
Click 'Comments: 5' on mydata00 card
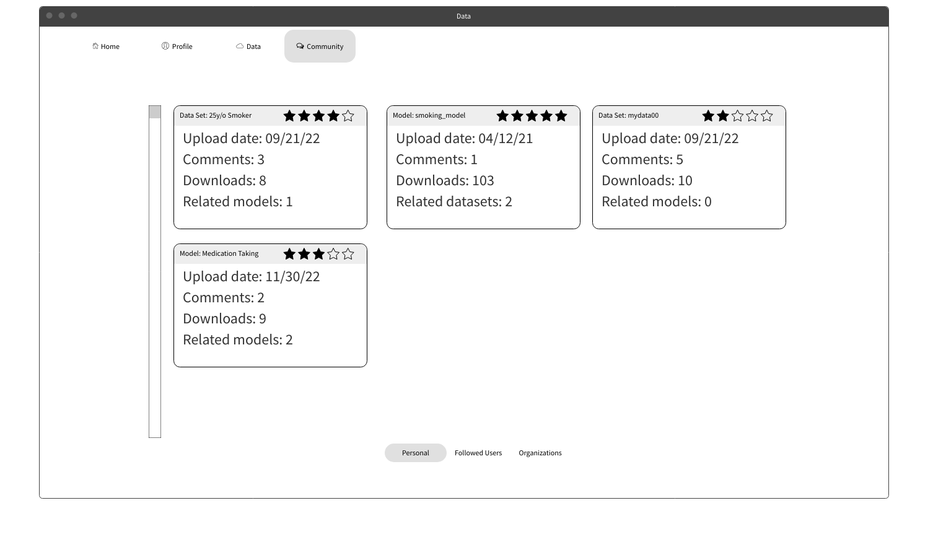(x=642, y=159)
